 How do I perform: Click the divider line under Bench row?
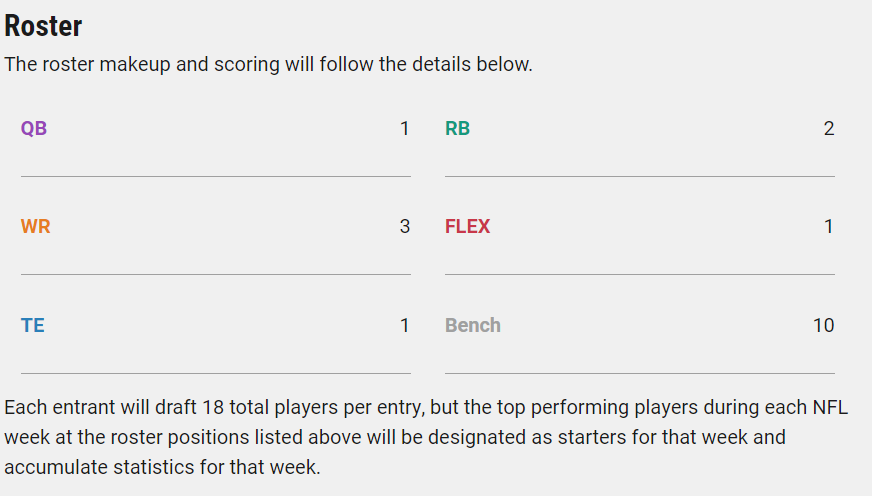pos(640,373)
